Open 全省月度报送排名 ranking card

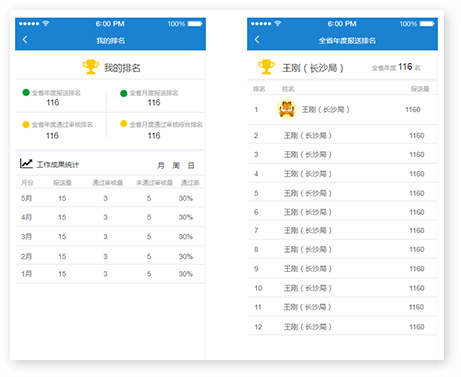click(156, 97)
